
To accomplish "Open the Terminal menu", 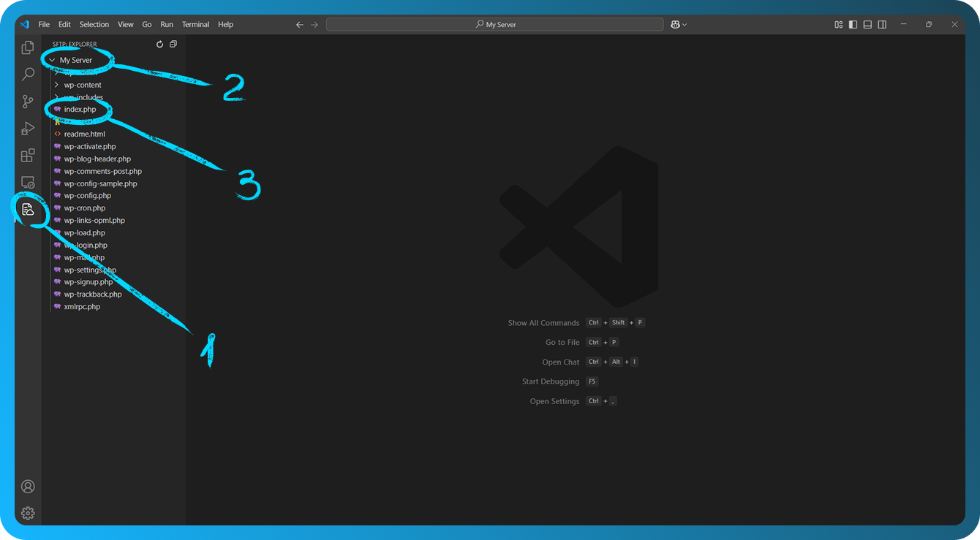I will (x=195, y=24).
